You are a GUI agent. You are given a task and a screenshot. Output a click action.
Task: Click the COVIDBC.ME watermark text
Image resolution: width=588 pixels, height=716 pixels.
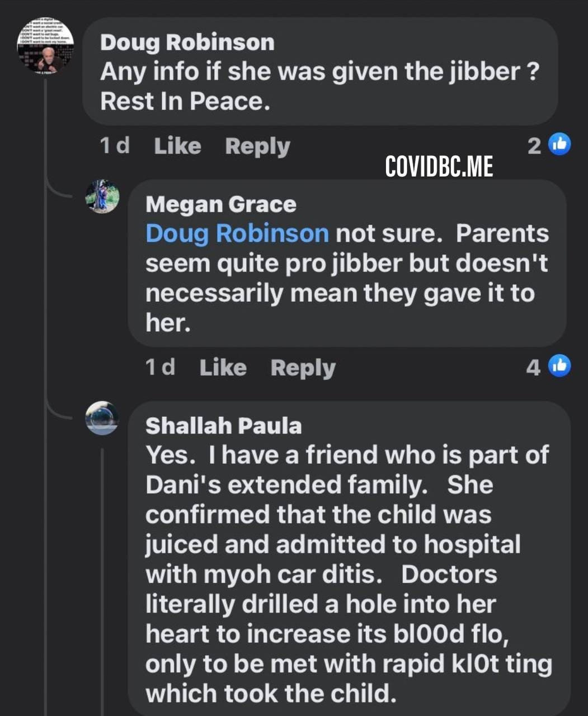(x=439, y=166)
